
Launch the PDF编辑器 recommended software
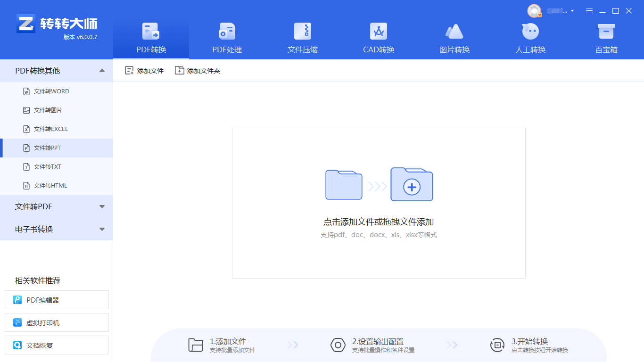coord(56,300)
